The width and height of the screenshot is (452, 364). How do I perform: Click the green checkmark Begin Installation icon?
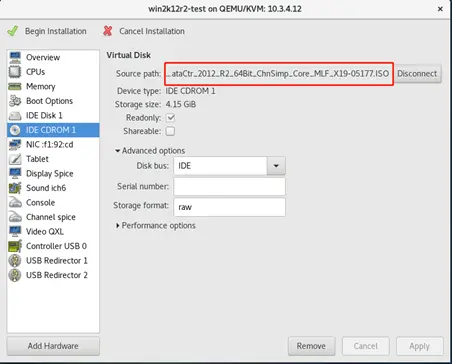13,31
